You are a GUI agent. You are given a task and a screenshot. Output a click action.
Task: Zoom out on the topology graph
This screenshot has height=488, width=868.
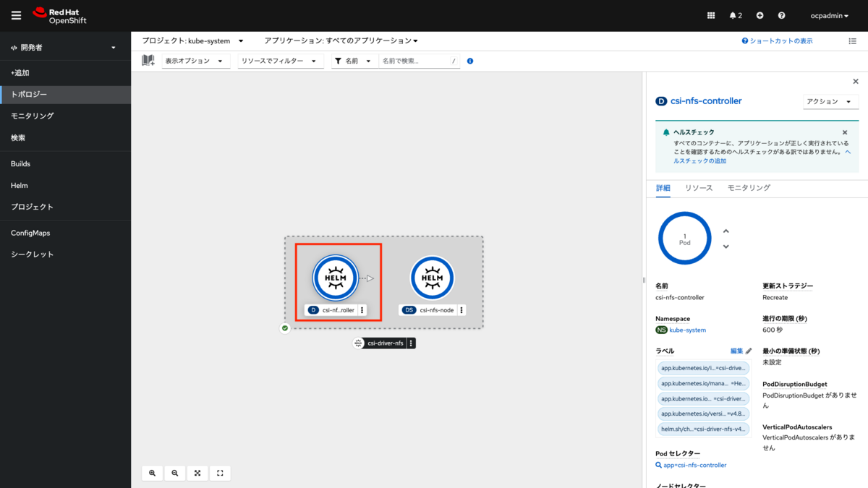(175, 473)
